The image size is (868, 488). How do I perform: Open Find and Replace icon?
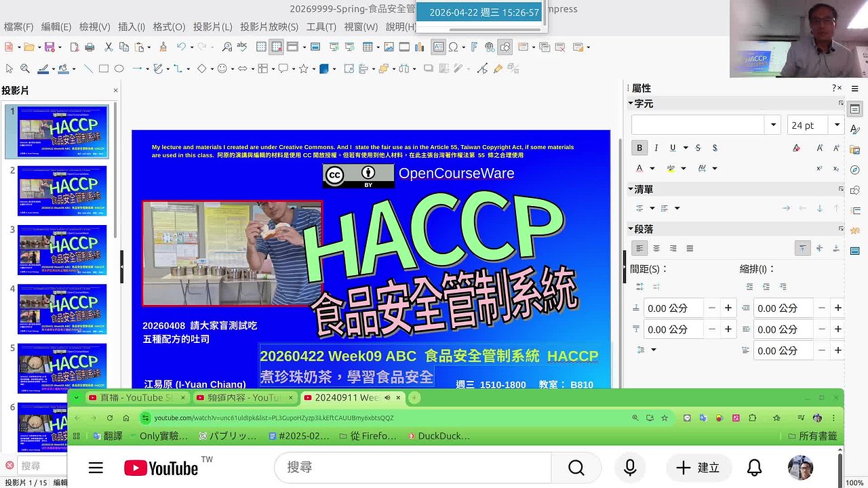[x=227, y=47]
